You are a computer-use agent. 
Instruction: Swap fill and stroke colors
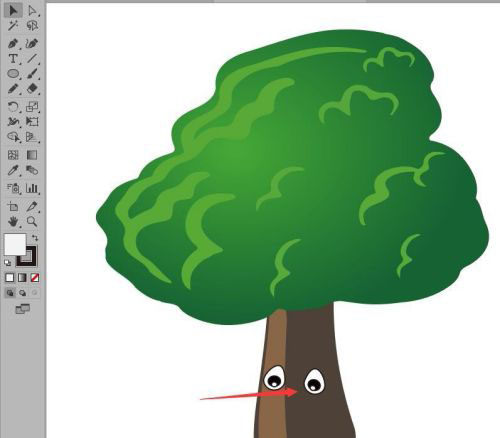click(x=35, y=238)
